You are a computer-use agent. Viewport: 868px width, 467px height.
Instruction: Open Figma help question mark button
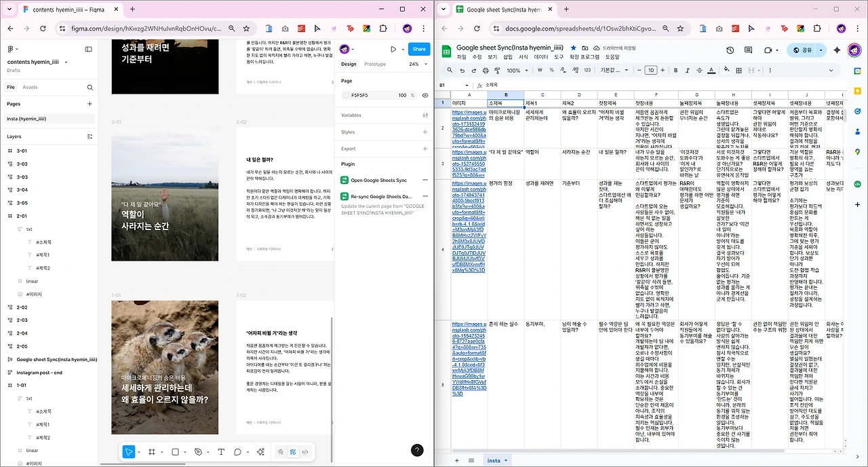coord(417,450)
